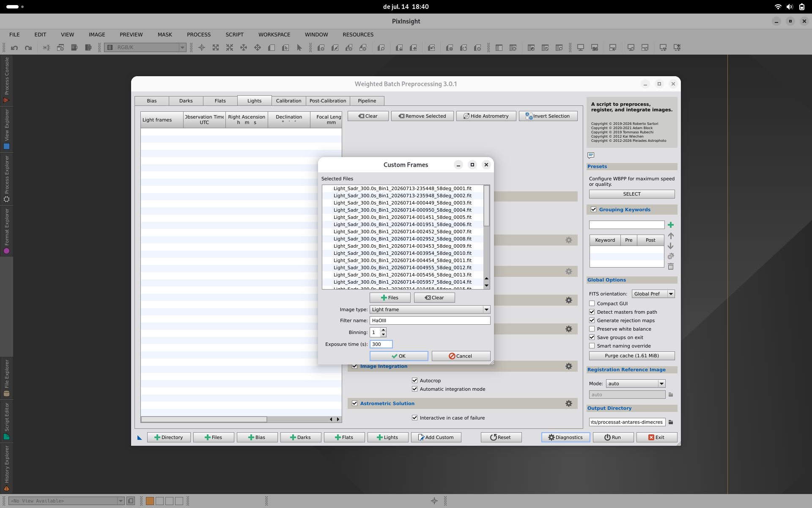Toggle the Grouping Keywords checkbox
Image resolution: width=812 pixels, height=508 pixels.
[x=594, y=210]
